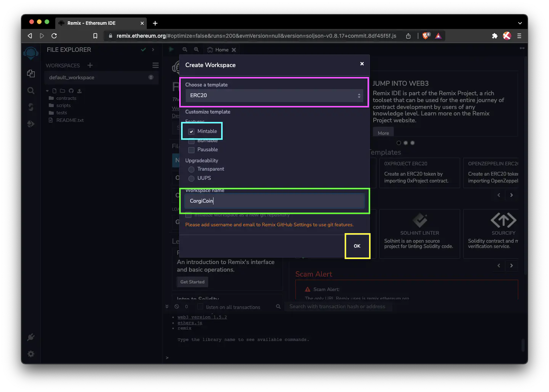
Task: Open Deploy & run transactions icon
Action: click(31, 124)
